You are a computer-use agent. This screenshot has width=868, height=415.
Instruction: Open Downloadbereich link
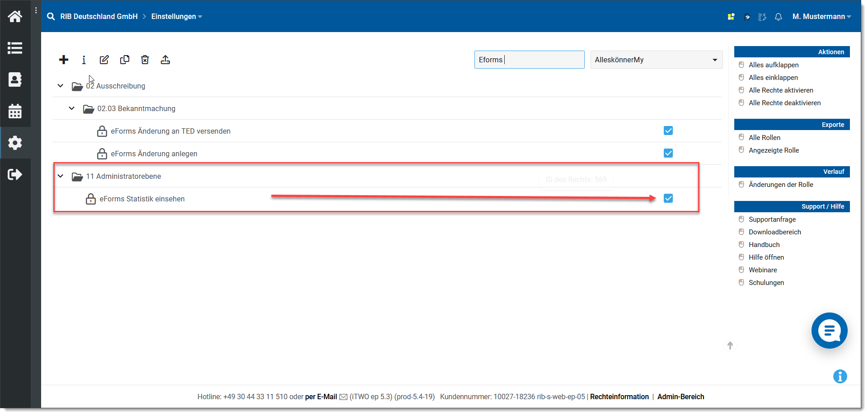coord(775,232)
